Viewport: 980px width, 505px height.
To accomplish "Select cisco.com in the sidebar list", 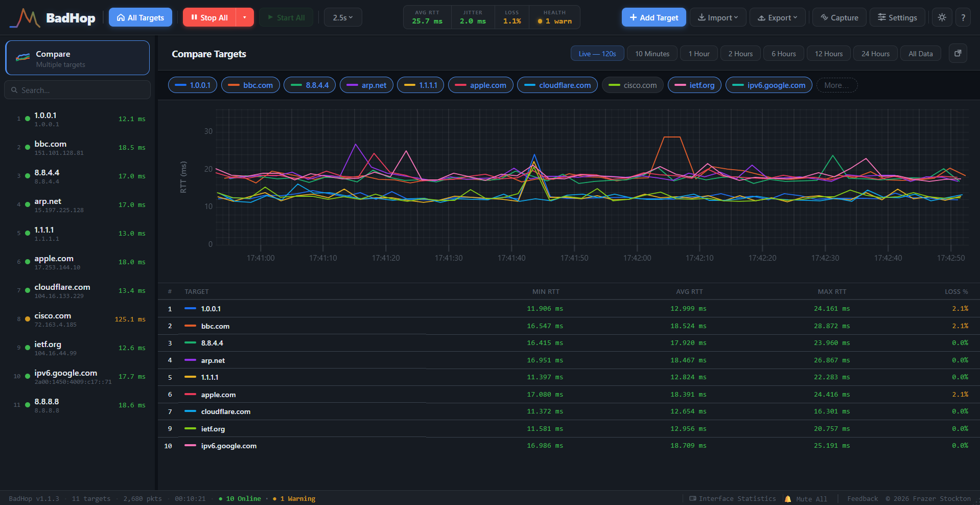I will click(x=78, y=319).
